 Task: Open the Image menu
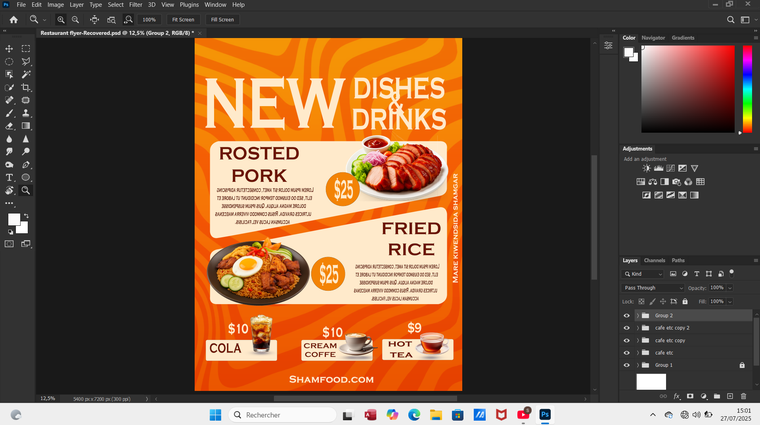click(x=55, y=4)
